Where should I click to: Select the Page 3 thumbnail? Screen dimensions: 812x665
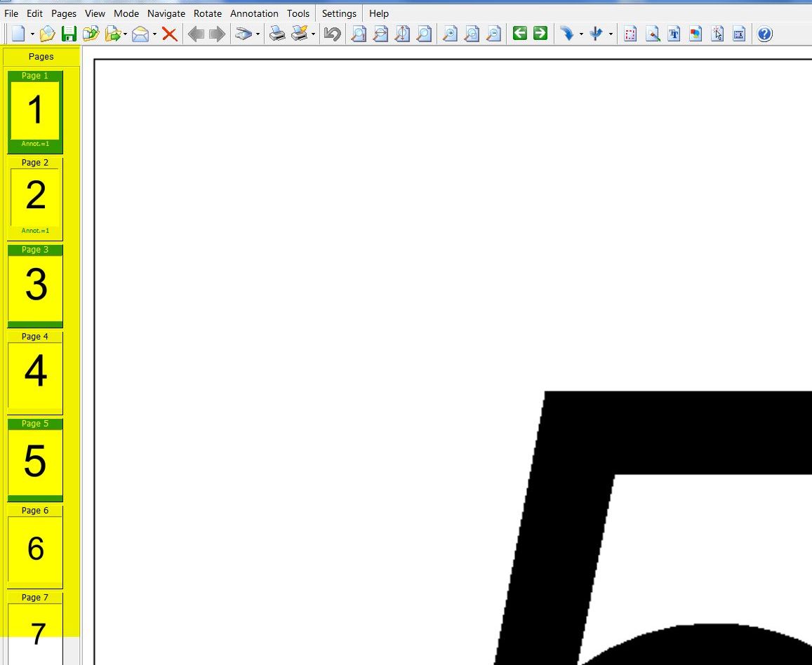coord(35,286)
